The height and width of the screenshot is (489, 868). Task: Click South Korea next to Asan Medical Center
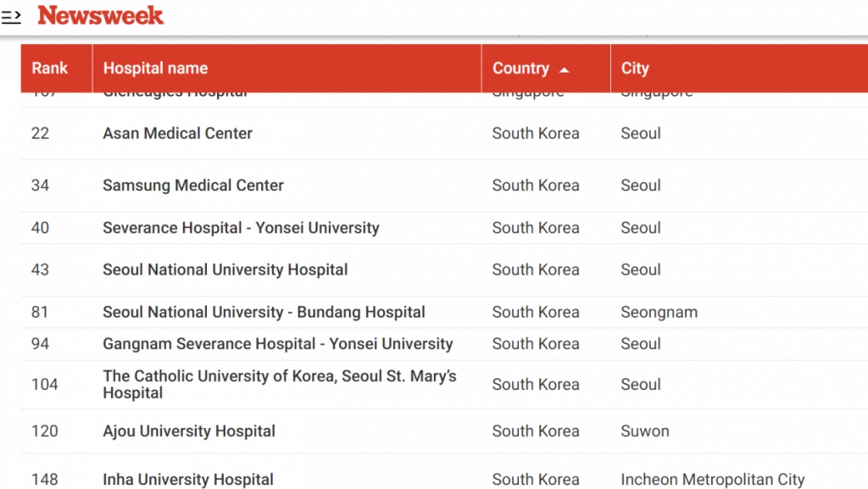(536, 133)
